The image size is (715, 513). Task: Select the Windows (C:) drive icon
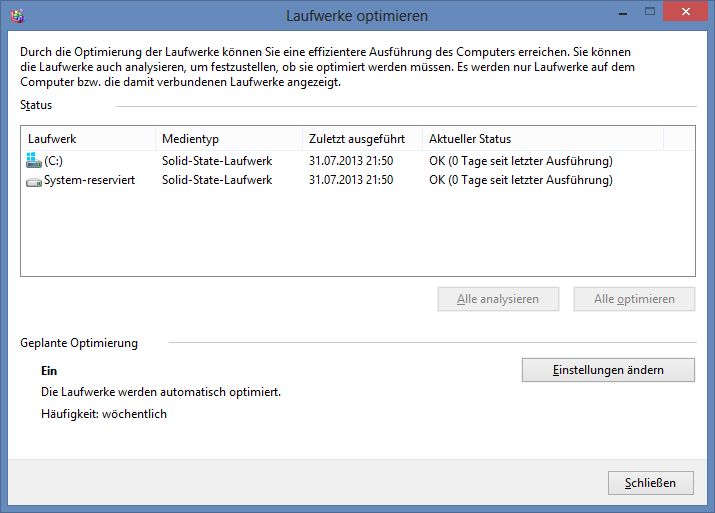click(34, 160)
